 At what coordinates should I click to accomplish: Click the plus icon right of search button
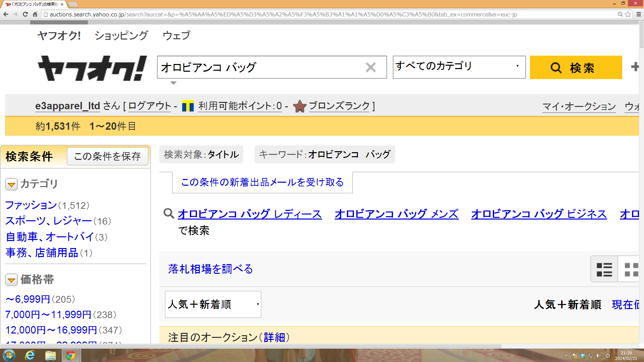pos(635,67)
